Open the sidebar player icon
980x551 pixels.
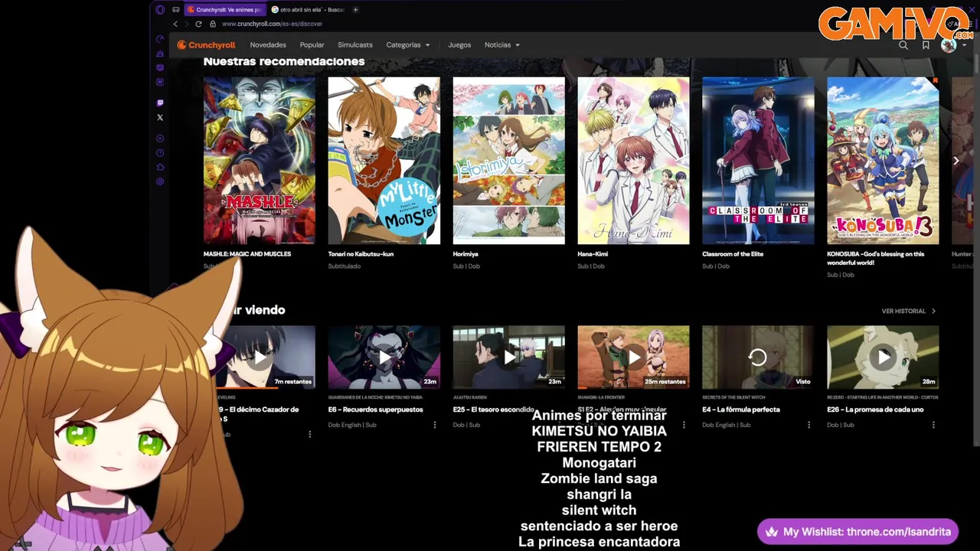click(160, 139)
